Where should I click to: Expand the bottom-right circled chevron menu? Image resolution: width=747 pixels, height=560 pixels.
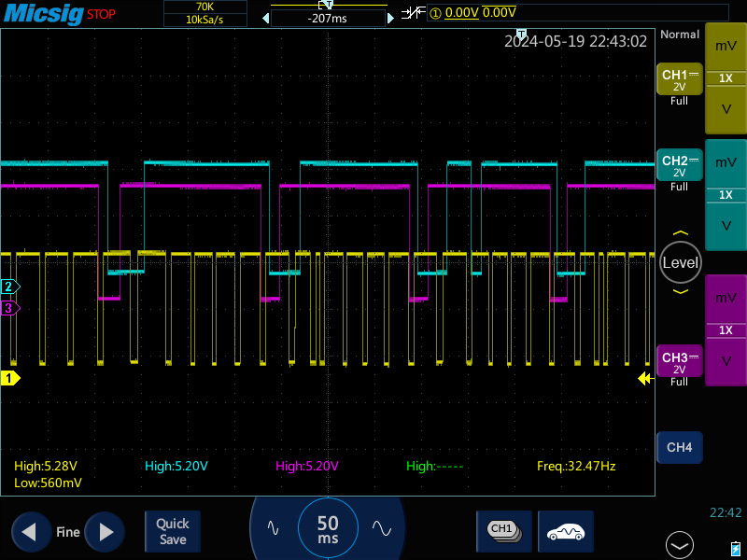[679, 544]
